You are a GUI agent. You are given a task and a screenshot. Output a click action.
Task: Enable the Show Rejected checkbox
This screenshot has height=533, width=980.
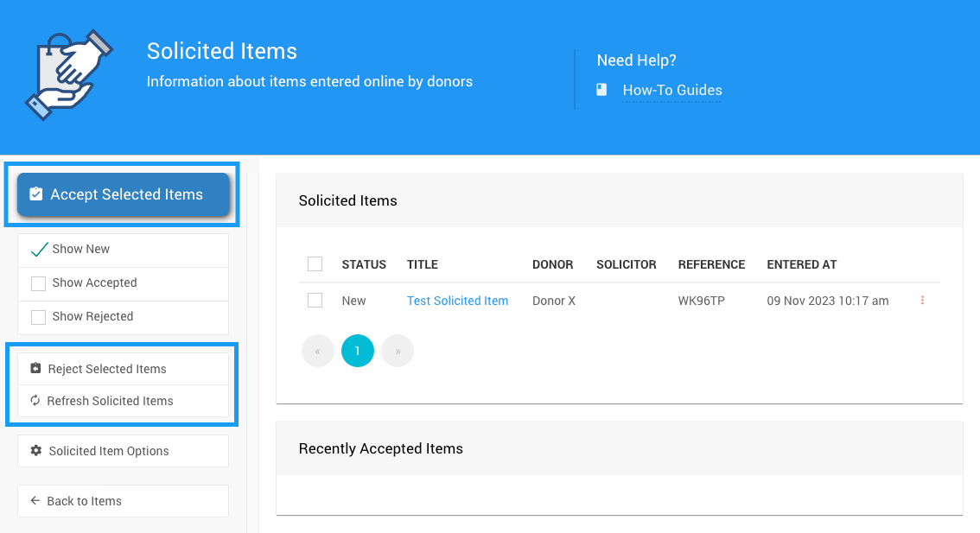(39, 317)
